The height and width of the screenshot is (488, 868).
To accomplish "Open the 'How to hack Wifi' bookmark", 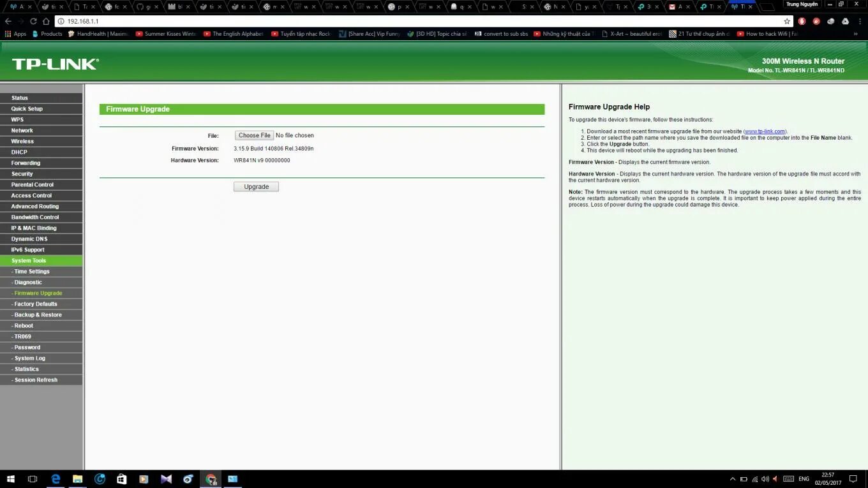I will click(x=767, y=34).
